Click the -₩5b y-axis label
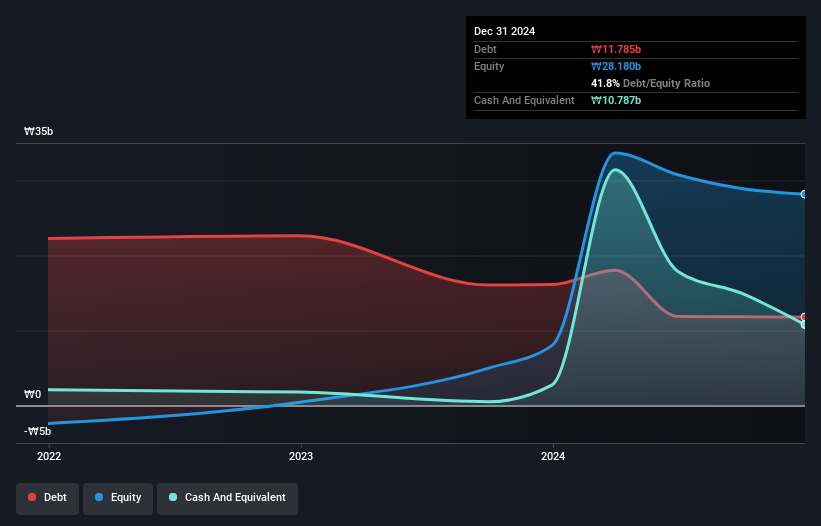This screenshot has width=821, height=526. click(38, 431)
